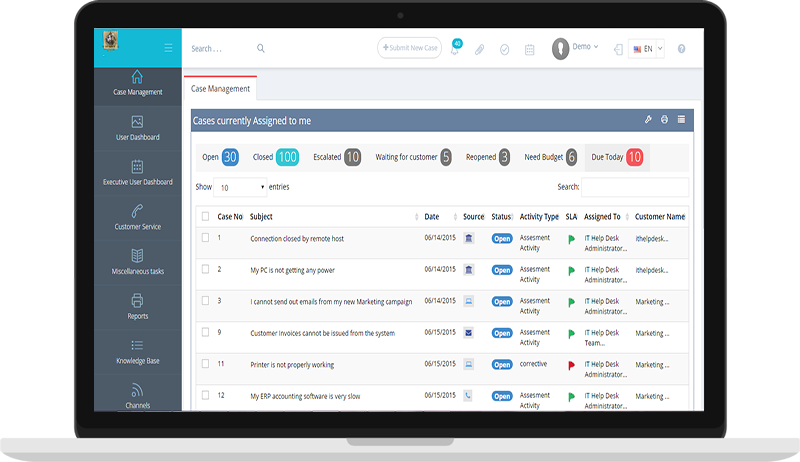Switch to the Case Management tab

click(x=220, y=89)
